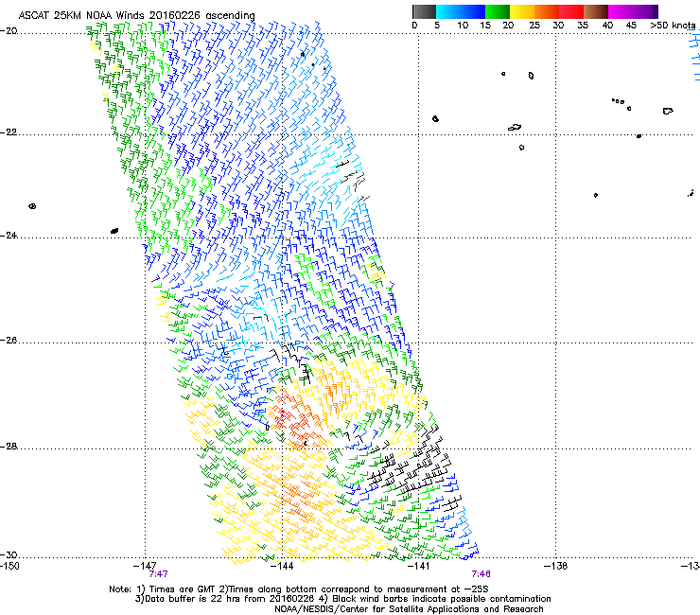Click the longitude label '-150'
Viewport: 700px width, 615px height.
coord(9,566)
